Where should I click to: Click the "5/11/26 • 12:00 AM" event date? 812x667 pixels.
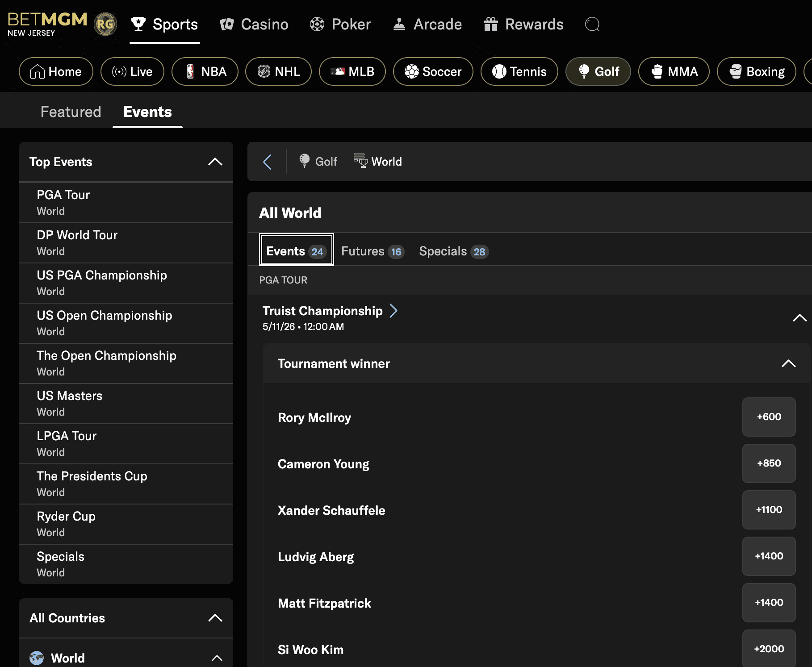point(303,326)
